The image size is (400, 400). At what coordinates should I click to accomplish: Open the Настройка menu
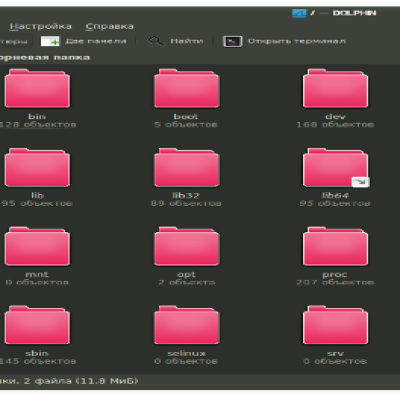41,26
